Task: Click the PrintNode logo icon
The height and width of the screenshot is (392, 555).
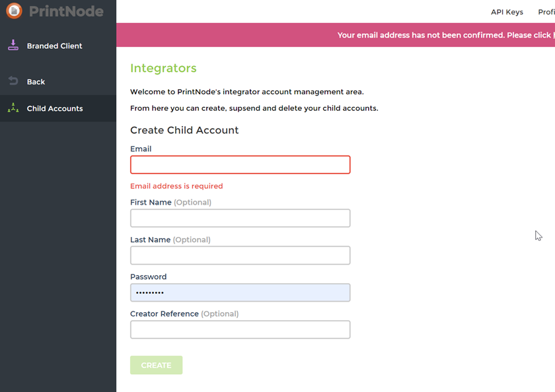Action: [13, 11]
